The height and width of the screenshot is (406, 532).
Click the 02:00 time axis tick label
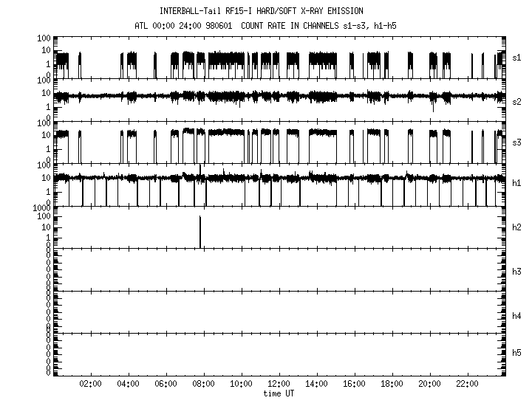(x=90, y=385)
